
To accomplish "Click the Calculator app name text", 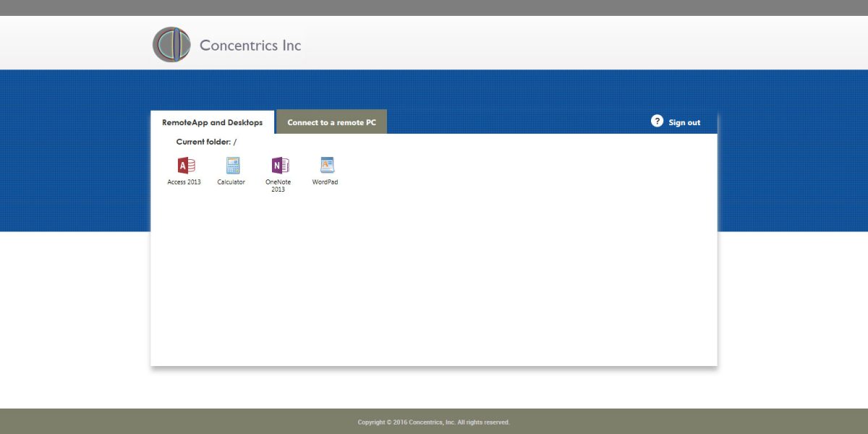I will tap(231, 182).
